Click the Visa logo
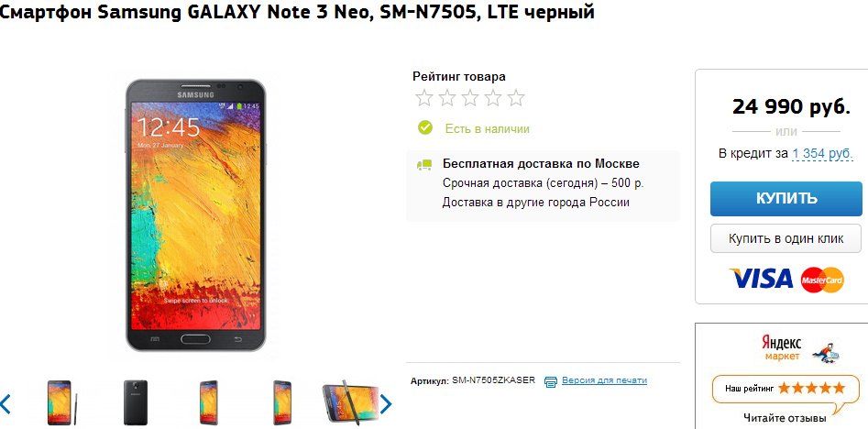The image size is (868, 429). pyautogui.click(x=761, y=279)
